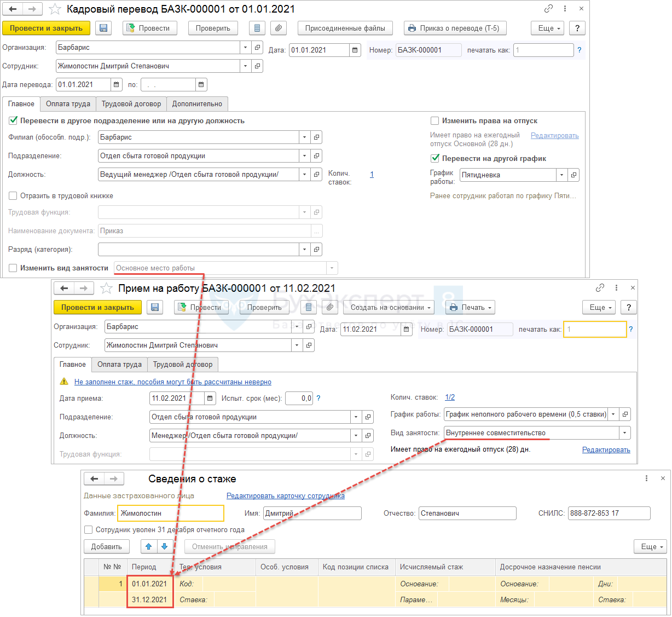This screenshot has height=617, width=672.
Task: Add Кадровый перевод to favorites via star icon
Action: coord(55,9)
